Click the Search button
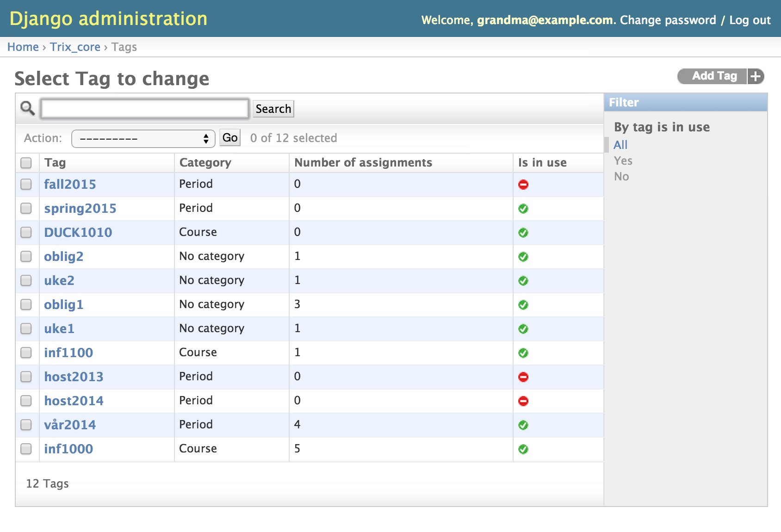Viewport: 781px width, 532px height. [x=273, y=109]
